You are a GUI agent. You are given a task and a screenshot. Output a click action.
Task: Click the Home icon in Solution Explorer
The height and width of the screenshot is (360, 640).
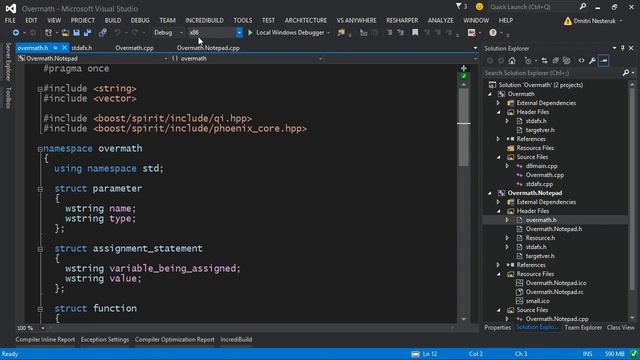512,61
